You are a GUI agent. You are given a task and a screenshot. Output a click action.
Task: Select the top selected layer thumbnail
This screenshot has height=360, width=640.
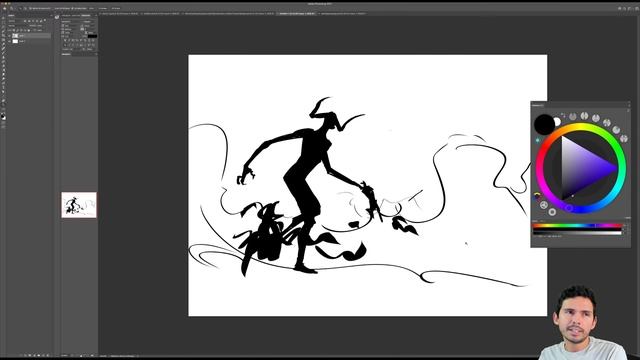click(x=16, y=36)
